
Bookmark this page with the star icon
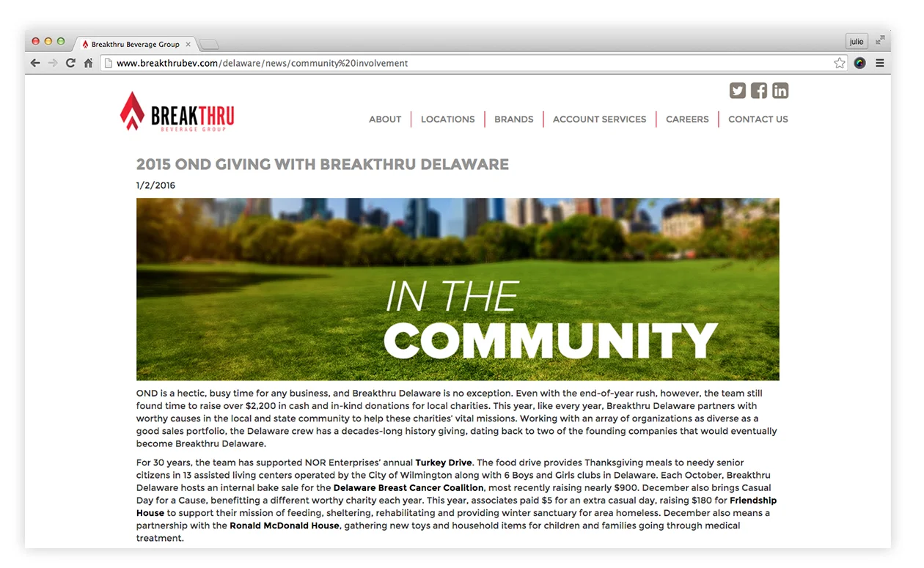pyautogui.click(x=840, y=63)
